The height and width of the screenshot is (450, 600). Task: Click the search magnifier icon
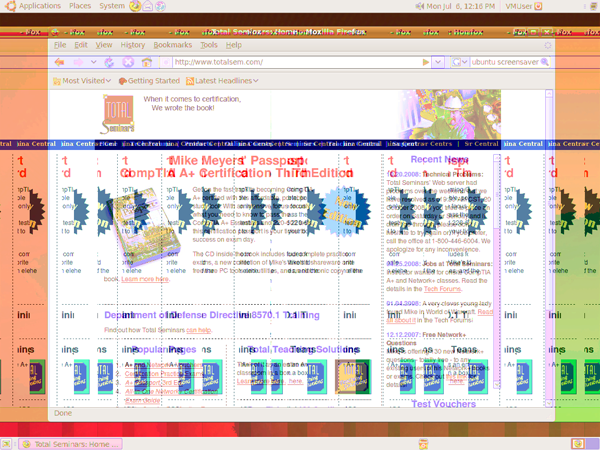click(545, 62)
